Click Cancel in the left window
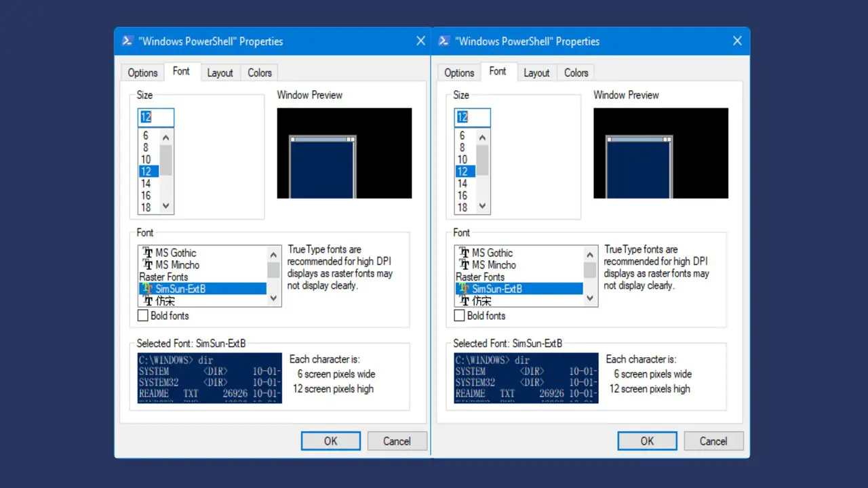 tap(397, 441)
